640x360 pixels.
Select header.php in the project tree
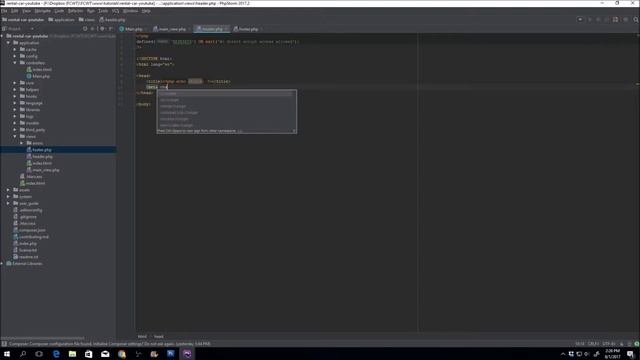(42, 157)
